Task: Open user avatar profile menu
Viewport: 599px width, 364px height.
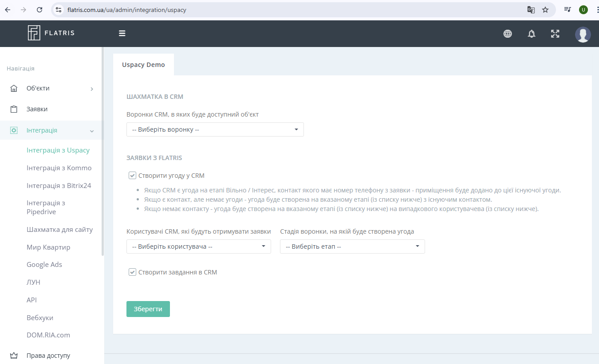Action: [583, 34]
